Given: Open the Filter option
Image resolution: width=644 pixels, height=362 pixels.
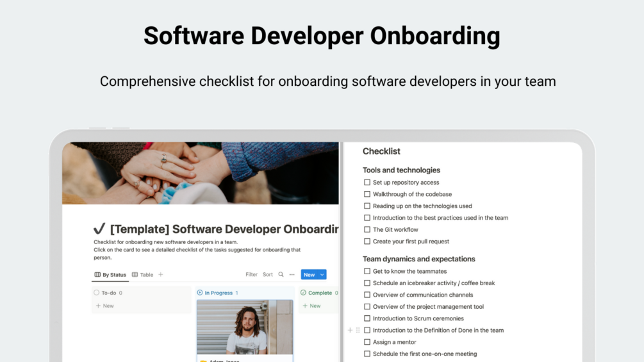Looking at the screenshot, I should 251,275.
